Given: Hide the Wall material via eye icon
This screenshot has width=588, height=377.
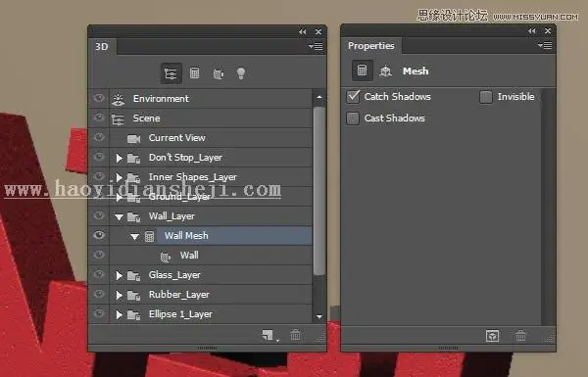Looking at the screenshot, I should 99,255.
